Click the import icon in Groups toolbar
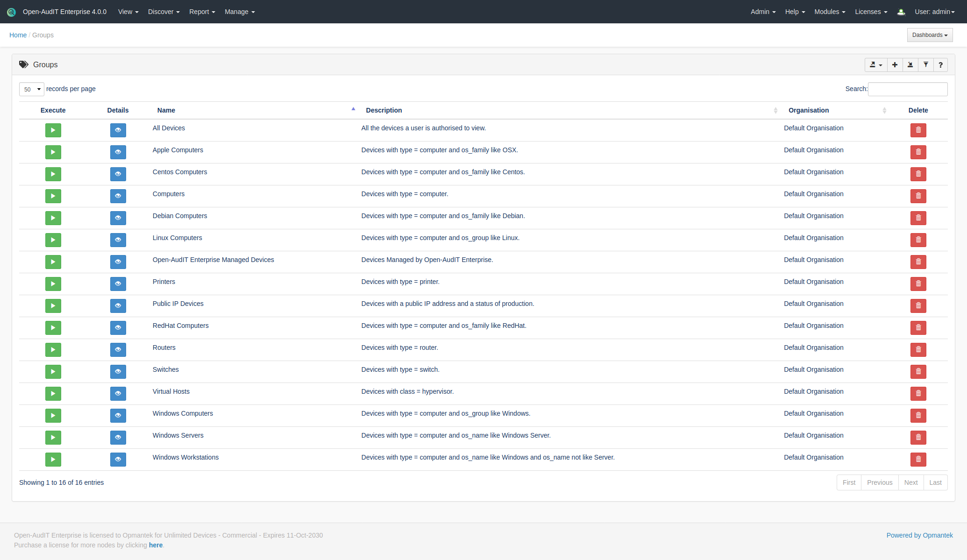 click(x=910, y=65)
